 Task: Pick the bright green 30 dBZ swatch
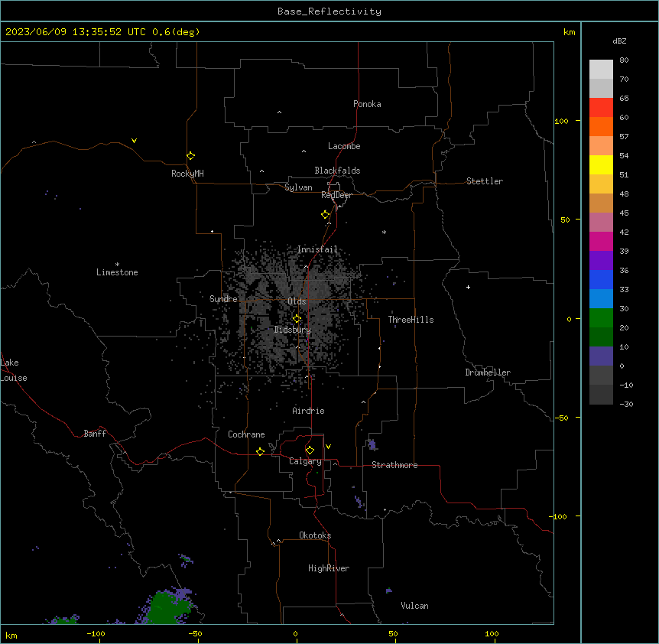pos(601,318)
